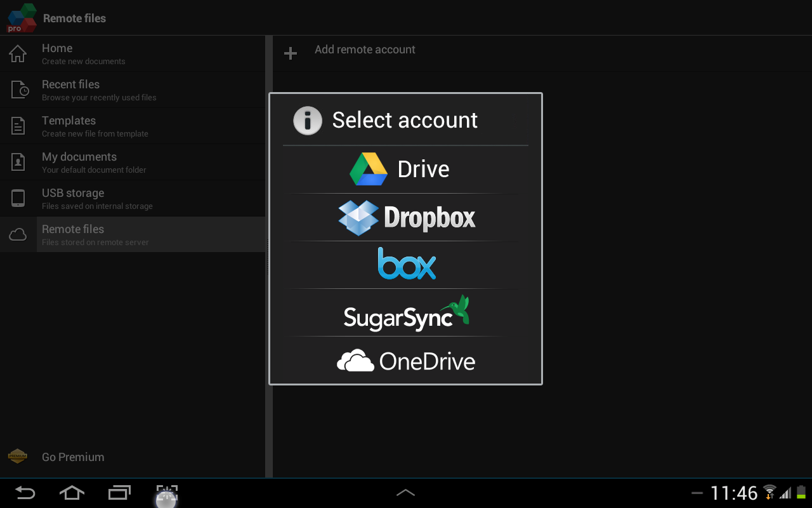Select OneDrive account option
This screenshot has width=812, height=508.
tap(405, 361)
